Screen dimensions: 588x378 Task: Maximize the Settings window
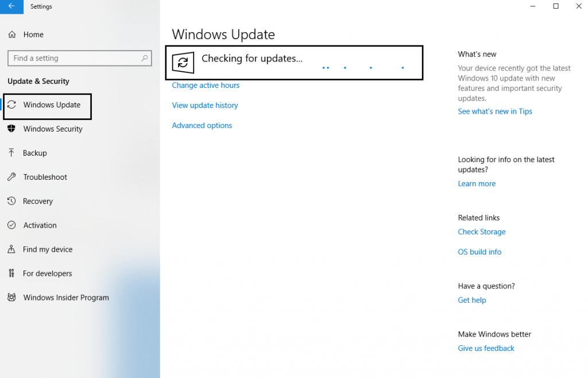556,6
